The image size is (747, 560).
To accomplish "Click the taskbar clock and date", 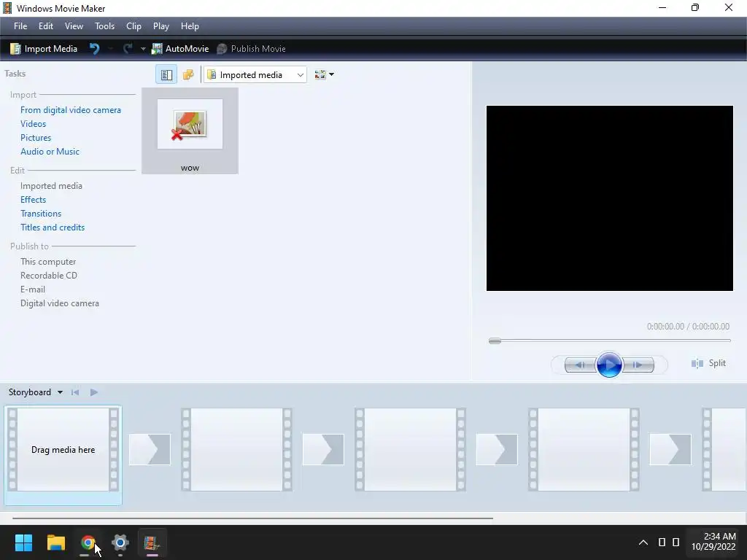I will [713, 542].
